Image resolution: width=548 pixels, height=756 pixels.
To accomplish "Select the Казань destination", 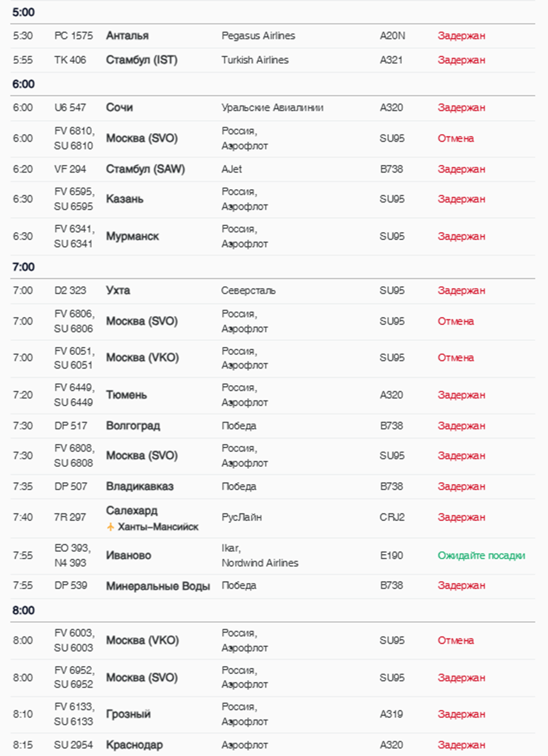I will coord(124,199).
